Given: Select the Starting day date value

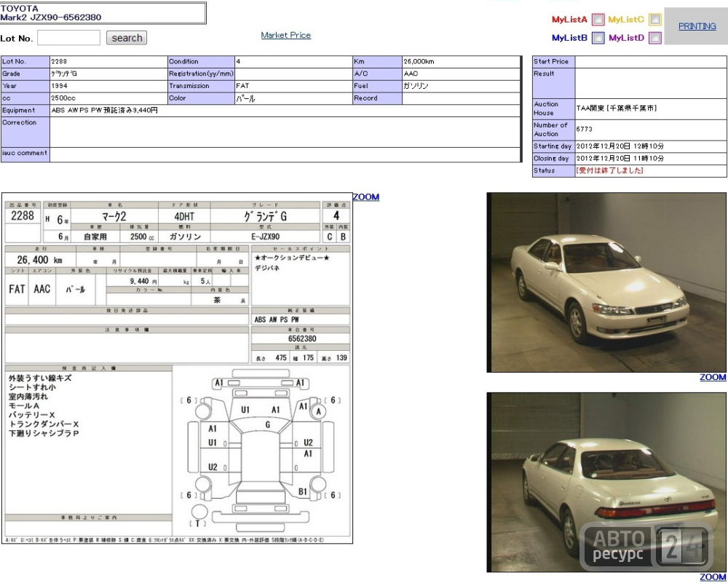Looking at the screenshot, I should tap(620, 146).
